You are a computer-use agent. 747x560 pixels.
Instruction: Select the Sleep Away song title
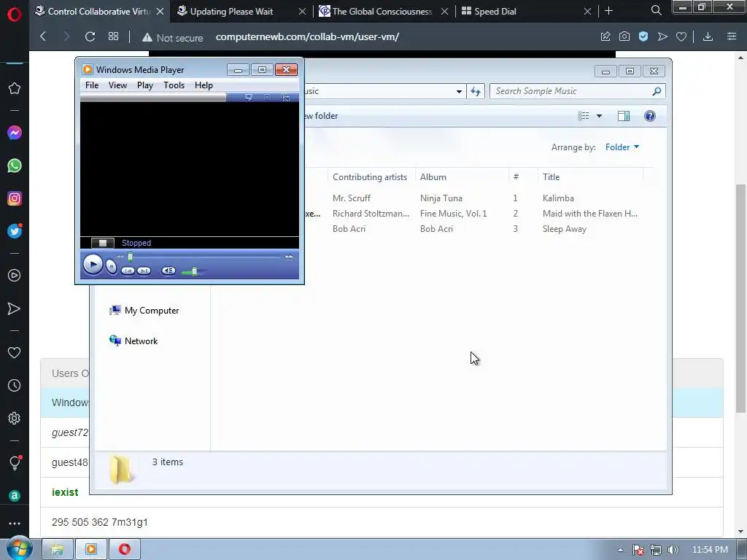565,229
